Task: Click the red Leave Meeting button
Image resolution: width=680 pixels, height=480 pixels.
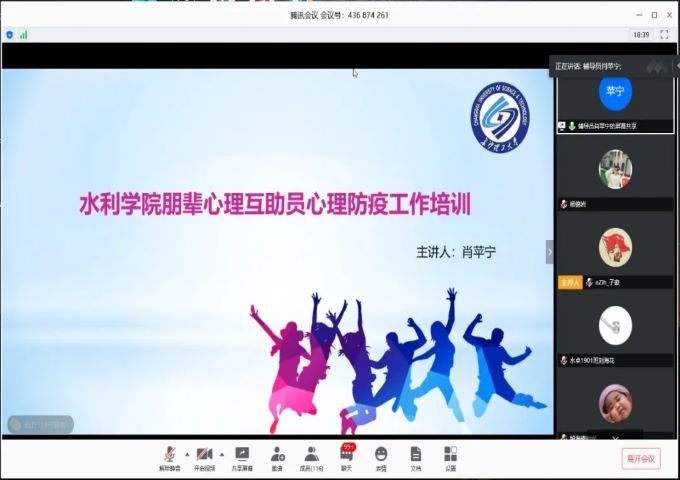Action: (640, 458)
